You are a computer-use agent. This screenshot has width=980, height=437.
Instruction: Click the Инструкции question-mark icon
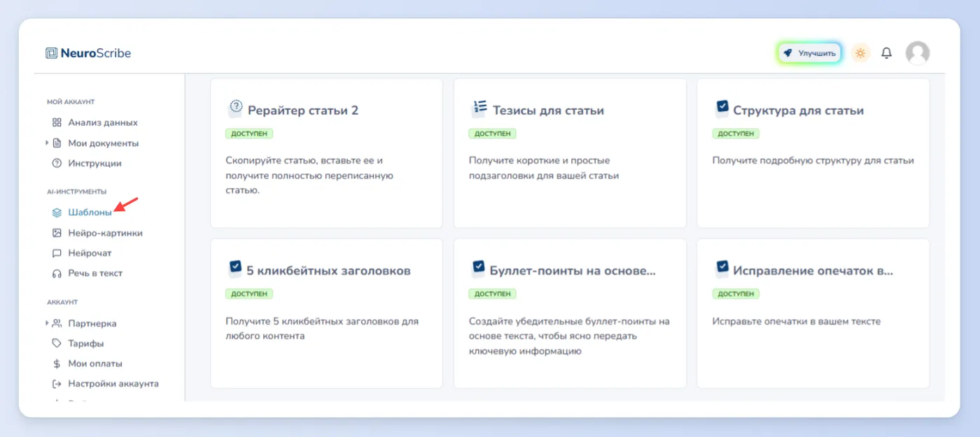click(x=57, y=163)
